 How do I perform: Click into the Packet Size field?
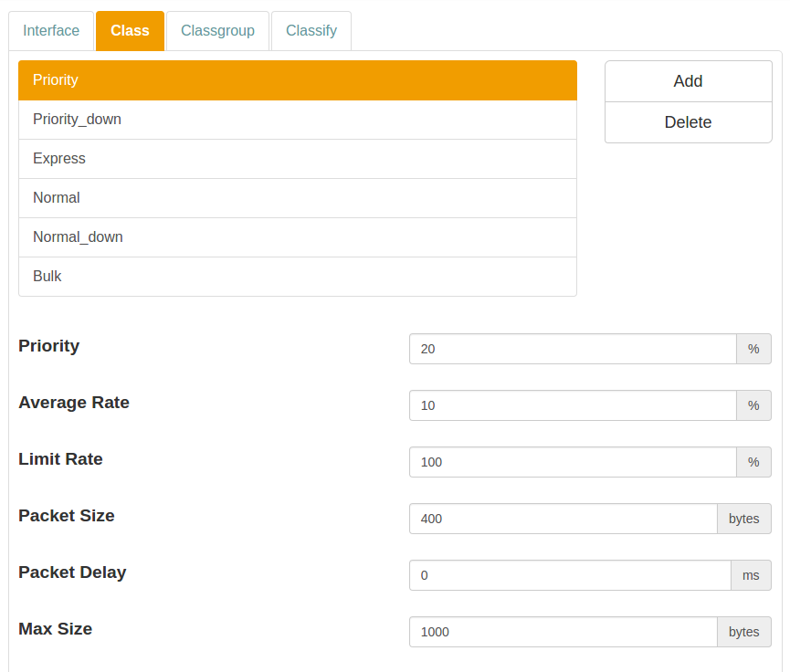(x=563, y=519)
